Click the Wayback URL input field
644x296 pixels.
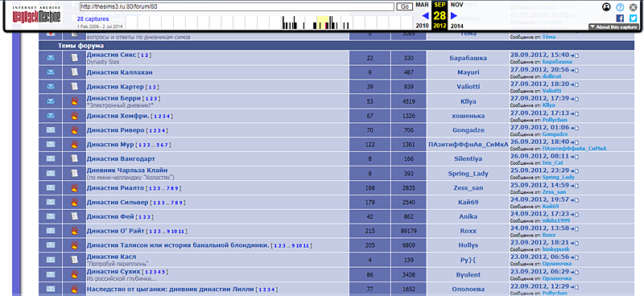pyautogui.click(x=237, y=6)
